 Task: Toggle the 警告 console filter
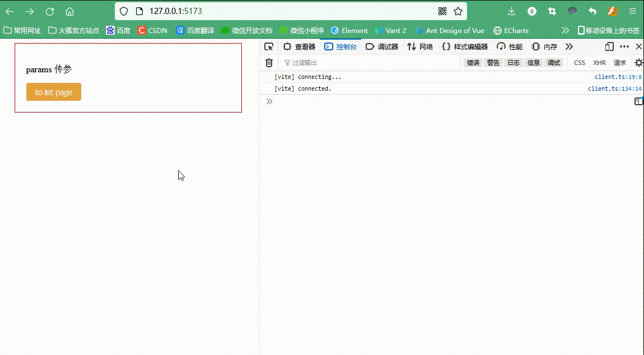pyautogui.click(x=493, y=63)
